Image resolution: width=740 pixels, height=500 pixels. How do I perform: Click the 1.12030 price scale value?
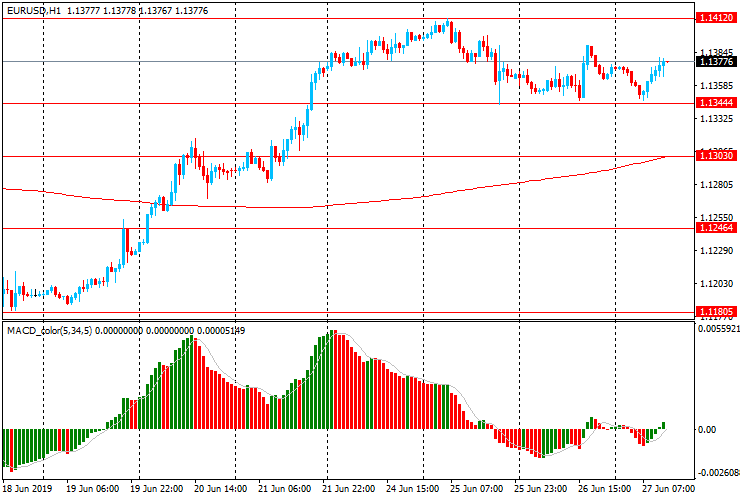717,284
